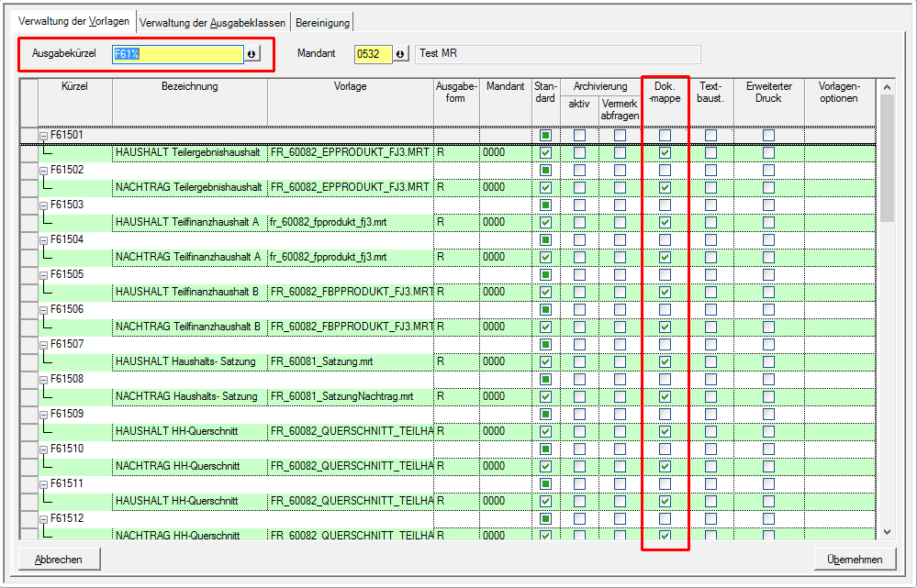This screenshot has height=588, width=917.
Task: Collapse the F61508 tree node
Action: pos(43,380)
